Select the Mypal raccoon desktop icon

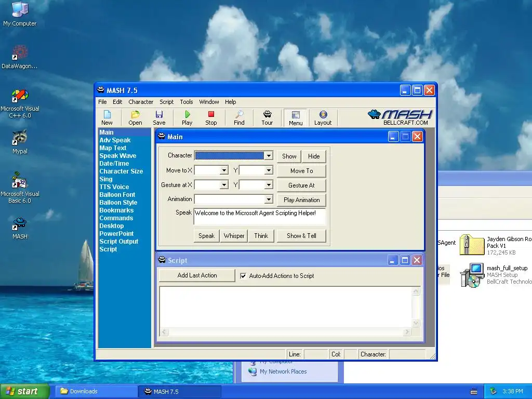(x=20, y=142)
